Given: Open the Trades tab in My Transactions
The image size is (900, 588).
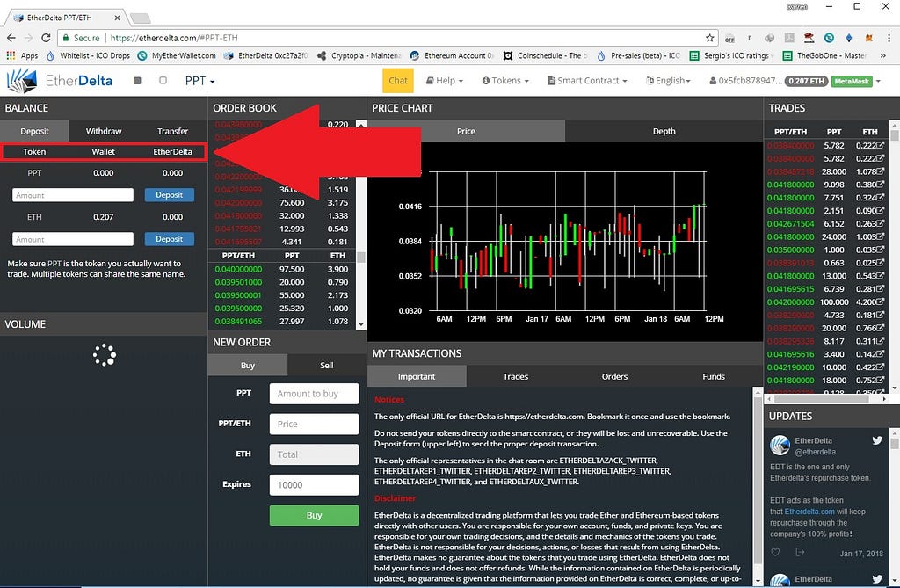Looking at the screenshot, I should coord(515,377).
